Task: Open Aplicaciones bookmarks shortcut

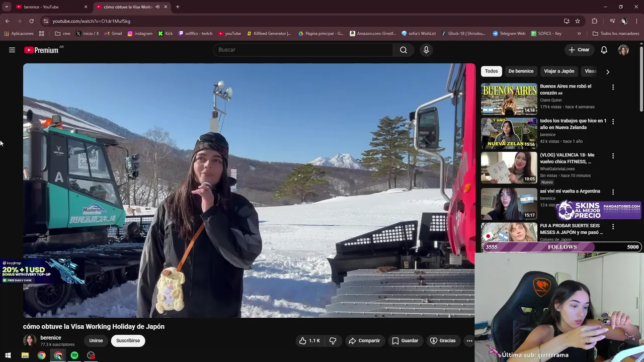Action: [x=19, y=34]
